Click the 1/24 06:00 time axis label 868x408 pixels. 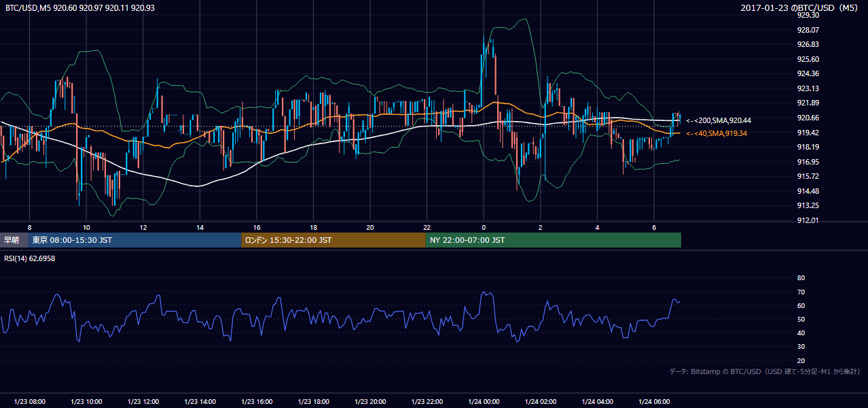pyautogui.click(x=654, y=402)
